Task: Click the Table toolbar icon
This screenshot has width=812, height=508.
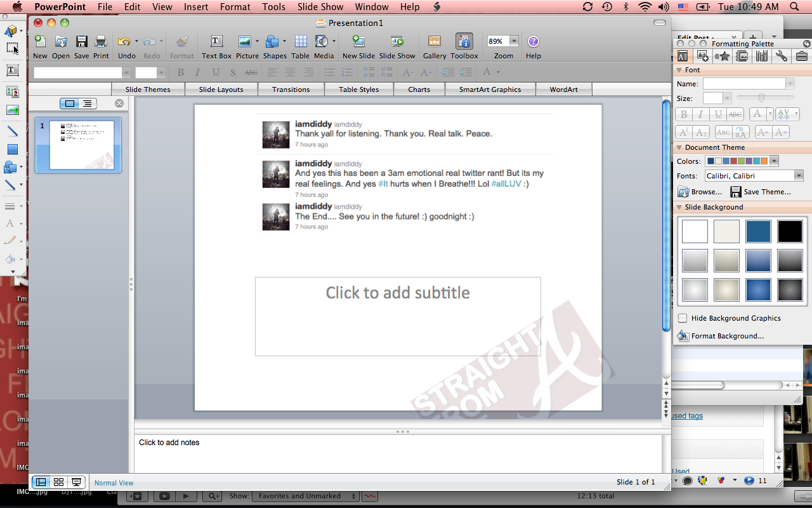Action: coord(300,42)
